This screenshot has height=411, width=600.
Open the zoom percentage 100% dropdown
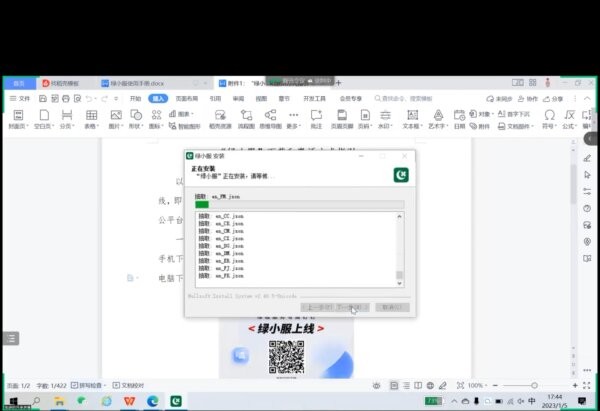coord(477,385)
